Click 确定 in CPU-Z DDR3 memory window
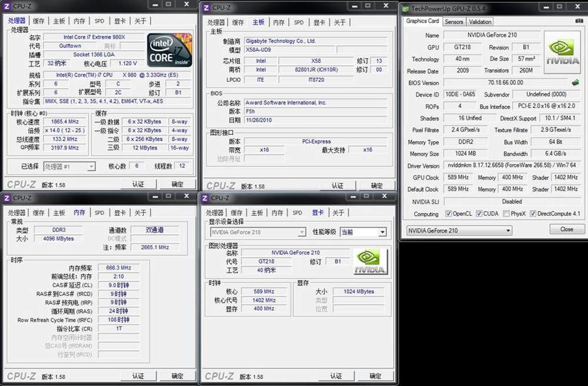The height and width of the screenshot is (386, 588). (x=178, y=376)
